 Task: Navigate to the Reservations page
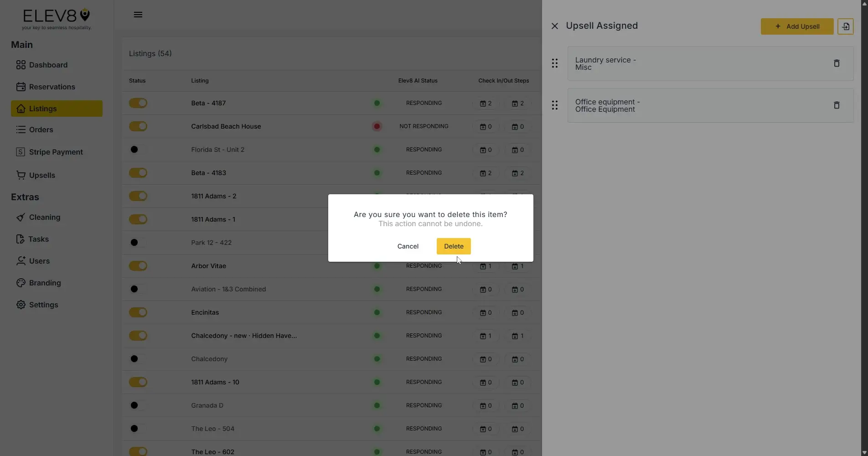(52, 87)
